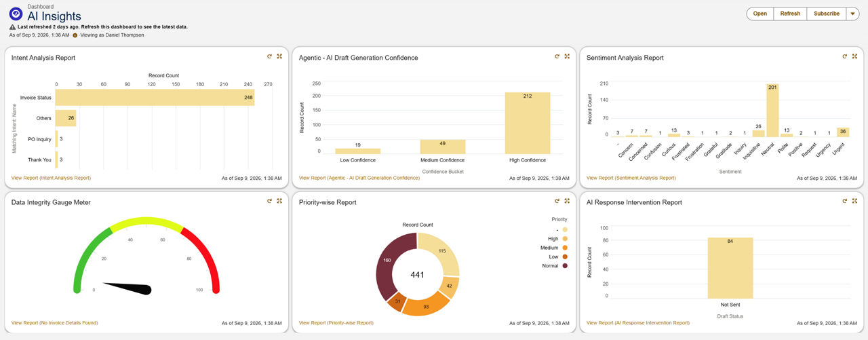
Task: Click the Neutral sentiment bar showing 201
Action: click(772, 111)
